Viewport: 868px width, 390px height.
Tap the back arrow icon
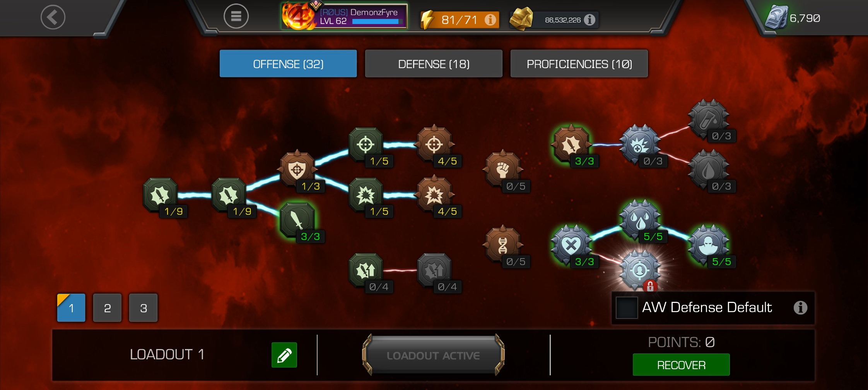(x=53, y=17)
